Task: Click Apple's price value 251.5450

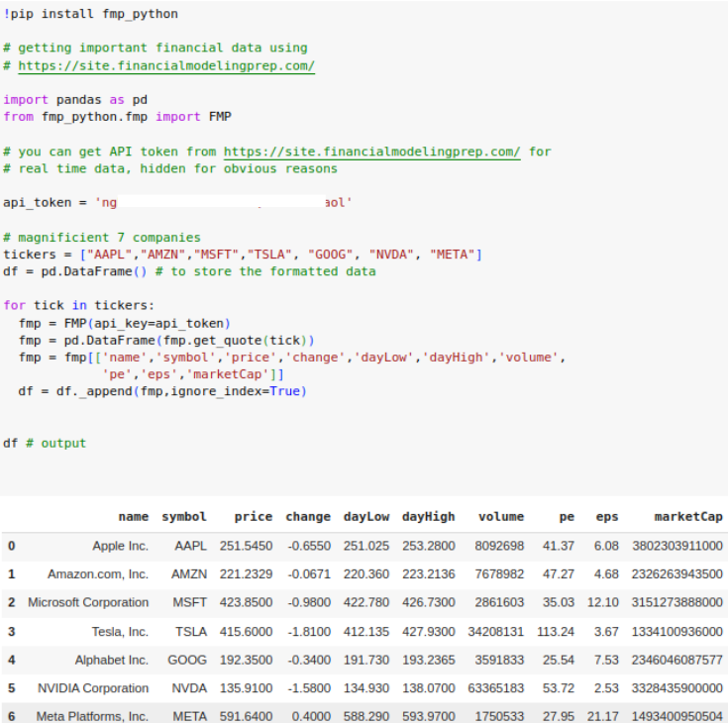Action: pyautogui.click(x=246, y=546)
